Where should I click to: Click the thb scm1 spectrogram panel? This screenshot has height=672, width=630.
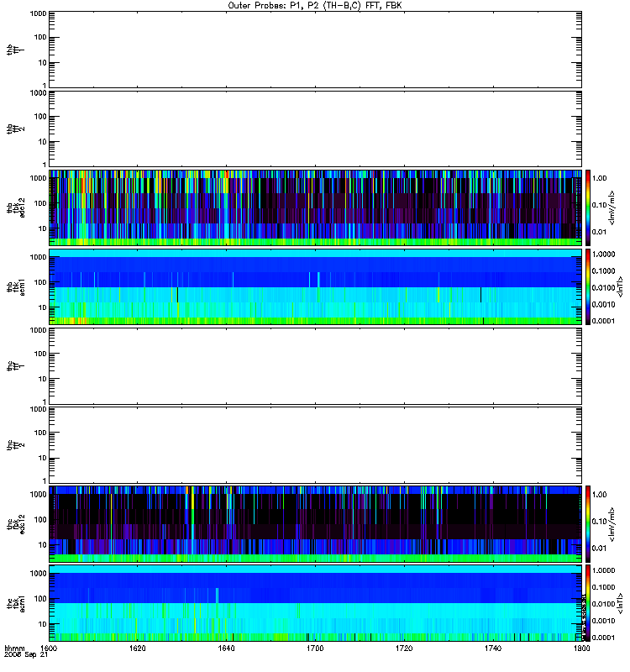click(x=316, y=287)
